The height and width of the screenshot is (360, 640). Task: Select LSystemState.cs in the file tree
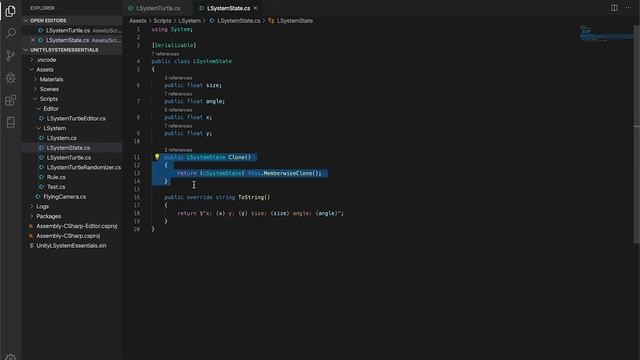point(68,148)
